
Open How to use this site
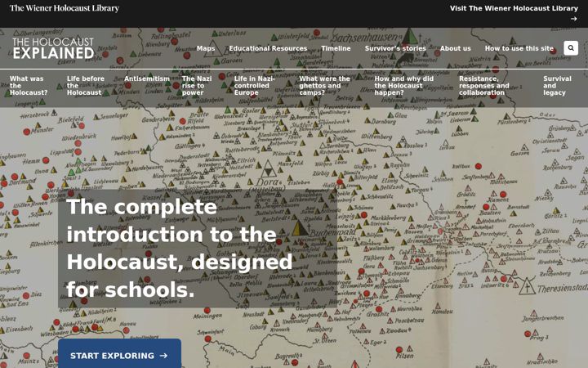click(x=519, y=48)
